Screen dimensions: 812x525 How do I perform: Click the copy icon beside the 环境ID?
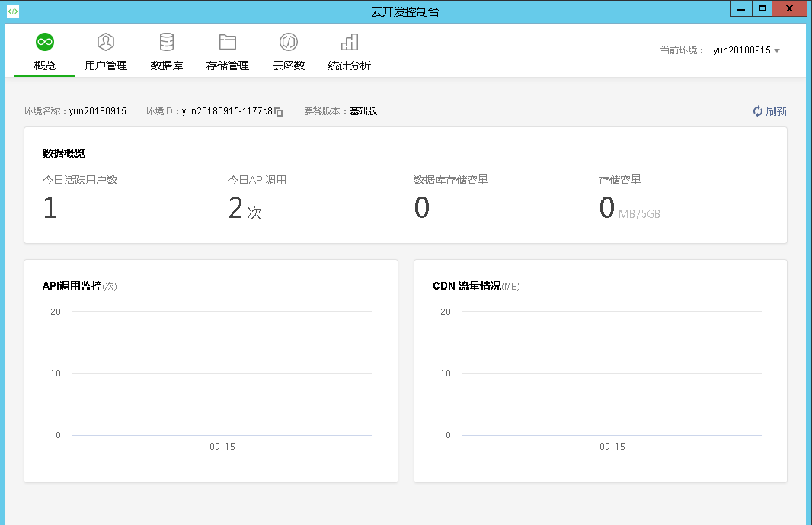tap(279, 110)
